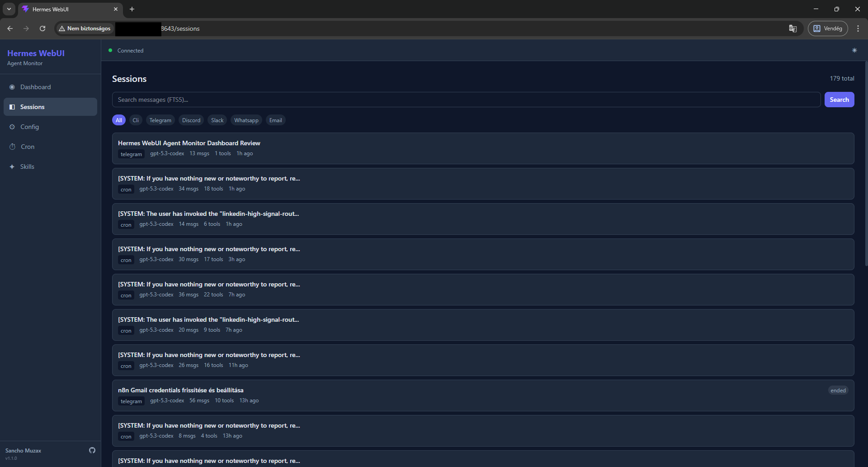Screen dimensions: 868x467
Task: Open Hermes WebUI Agent Monitor Dashboard Review session
Action: point(483,148)
